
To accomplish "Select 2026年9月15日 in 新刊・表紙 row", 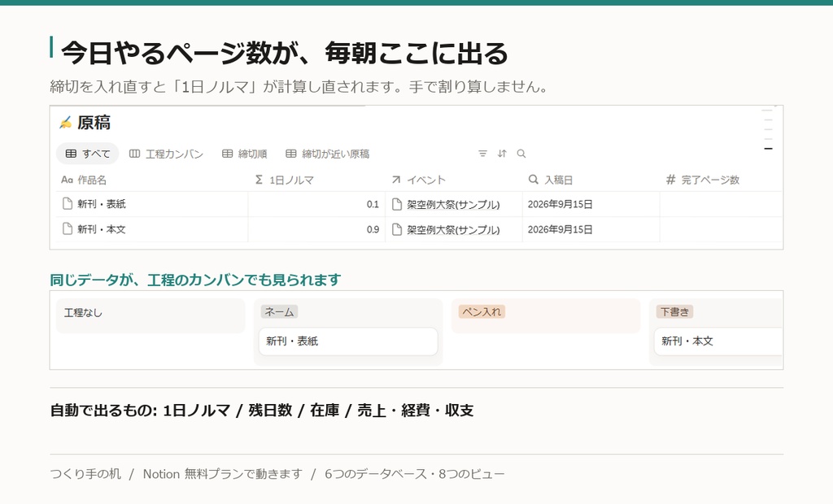I will point(560,204).
